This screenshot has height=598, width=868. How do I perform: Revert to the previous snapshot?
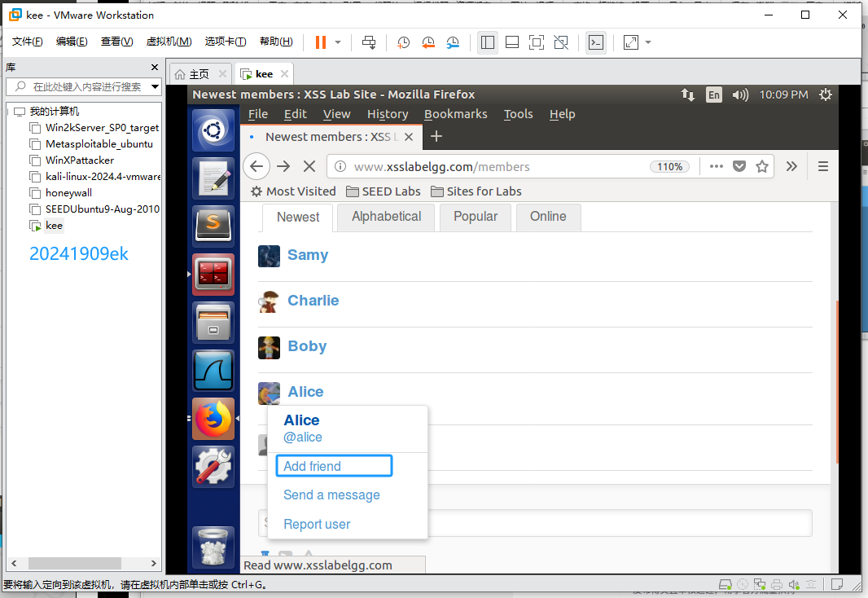[x=428, y=42]
